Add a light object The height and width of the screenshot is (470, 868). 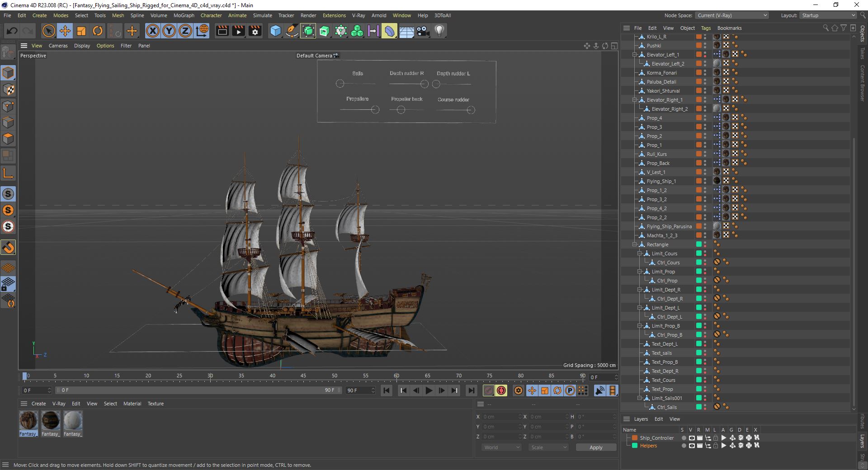click(x=439, y=31)
